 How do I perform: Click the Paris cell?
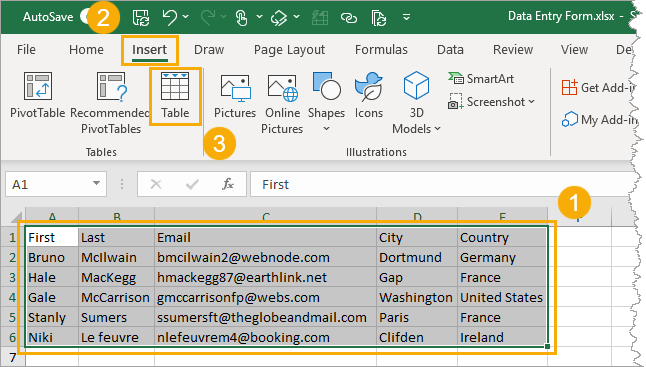coord(417,318)
